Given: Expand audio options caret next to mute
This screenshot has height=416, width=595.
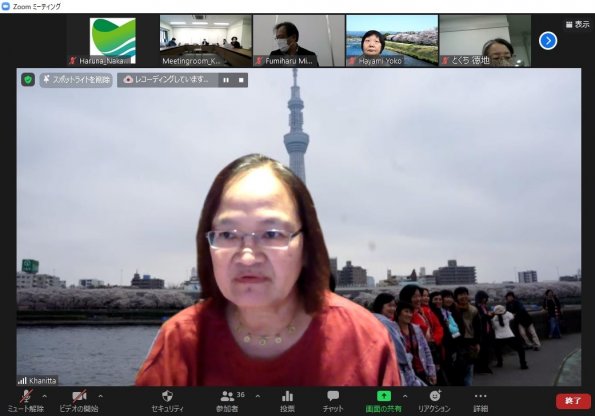Looking at the screenshot, I should 45,396.
